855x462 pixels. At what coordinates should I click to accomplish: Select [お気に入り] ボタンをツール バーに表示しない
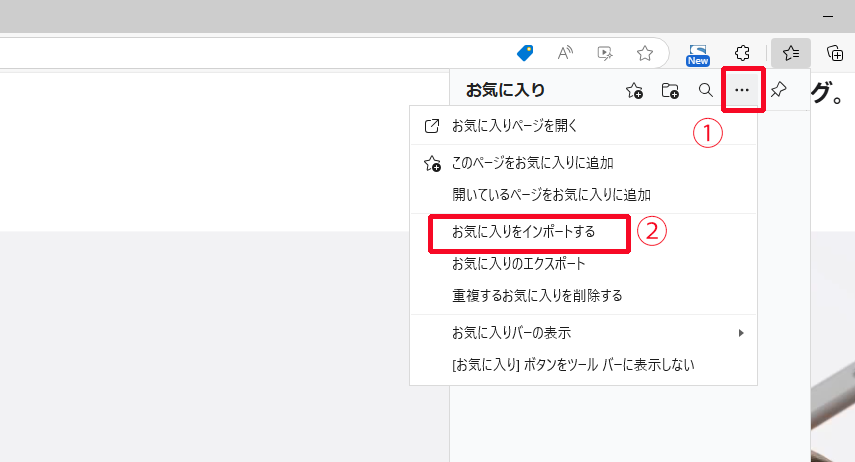pos(583,365)
